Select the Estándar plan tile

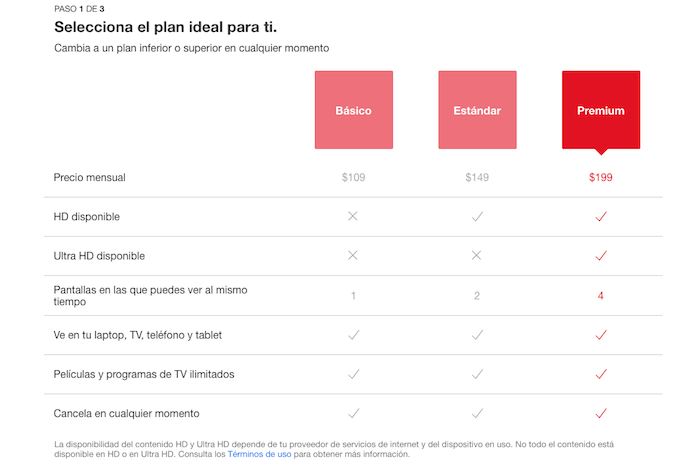477,110
